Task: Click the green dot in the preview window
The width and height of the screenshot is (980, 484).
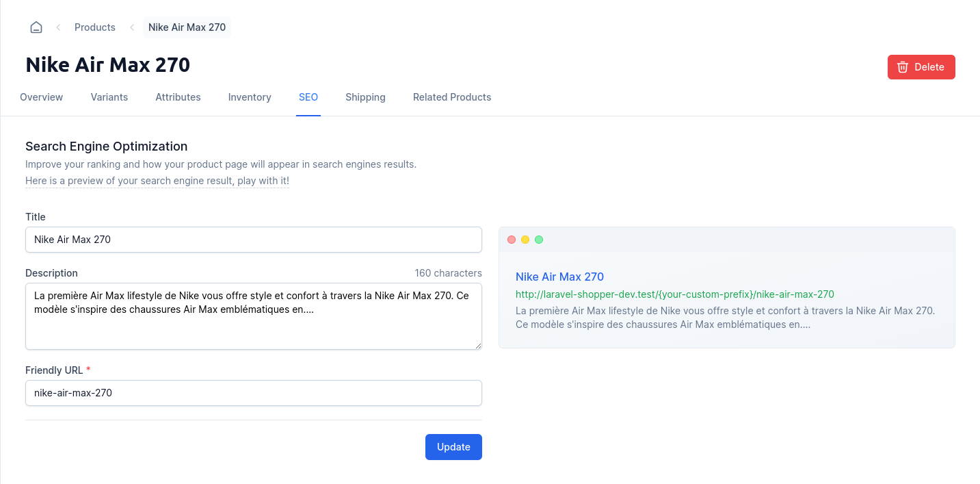Action: click(539, 240)
